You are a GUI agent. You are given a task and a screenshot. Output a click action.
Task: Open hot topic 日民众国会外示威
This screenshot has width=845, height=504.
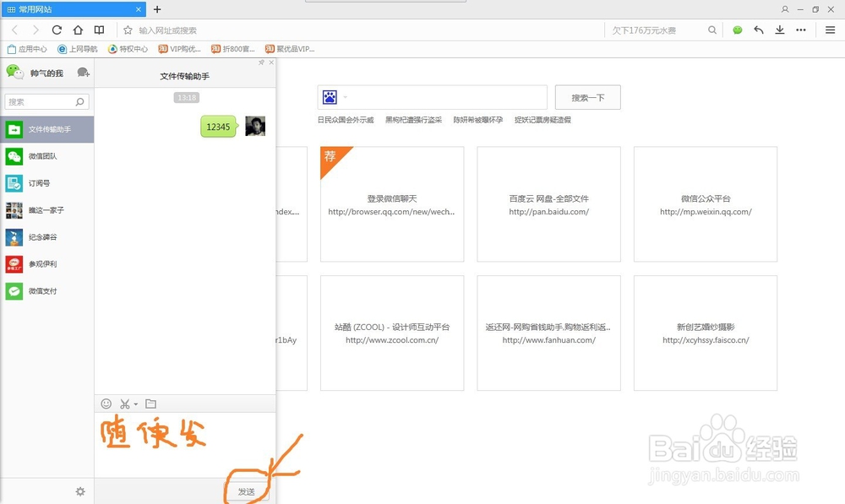(346, 120)
